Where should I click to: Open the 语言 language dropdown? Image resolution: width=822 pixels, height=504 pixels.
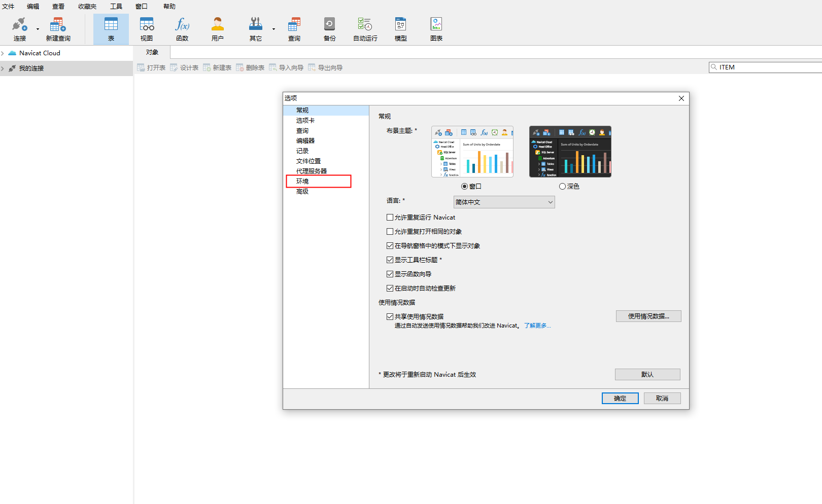[x=504, y=202]
